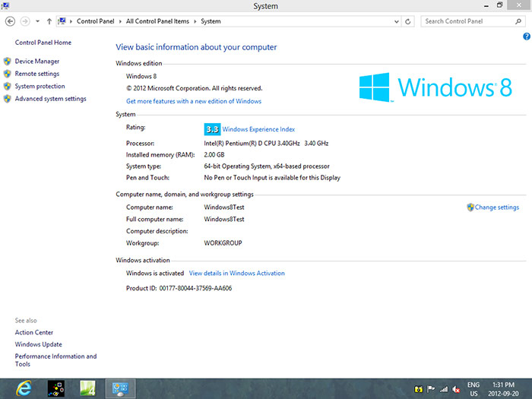Click the System window title icon
This screenshot has width=532, height=399.
[x=5, y=5]
